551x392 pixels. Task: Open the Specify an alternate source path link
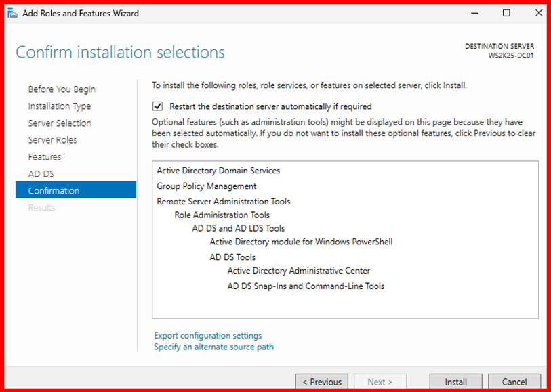click(213, 347)
